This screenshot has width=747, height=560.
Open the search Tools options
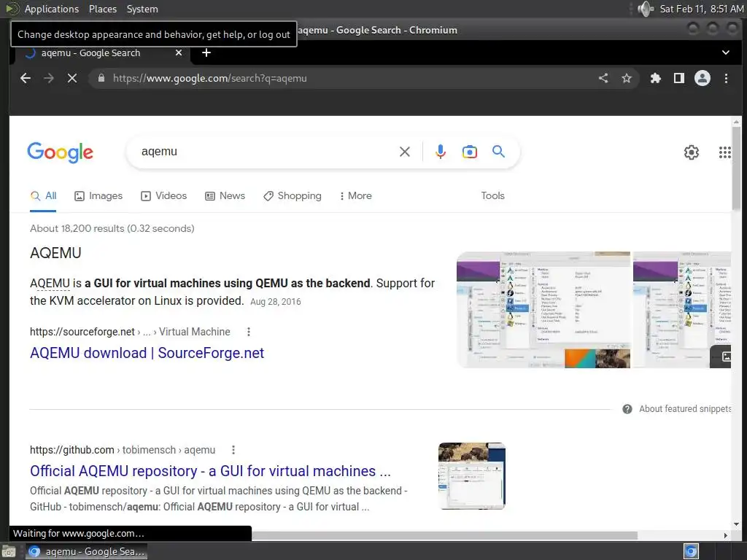(x=492, y=195)
